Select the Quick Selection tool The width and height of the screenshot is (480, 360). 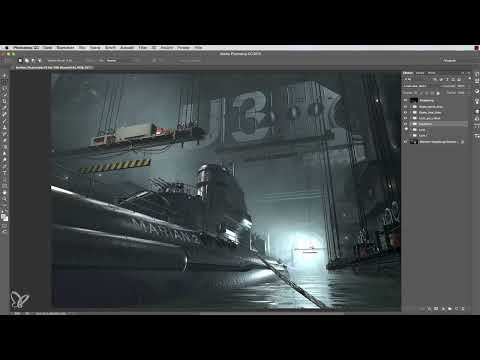pos(5,95)
